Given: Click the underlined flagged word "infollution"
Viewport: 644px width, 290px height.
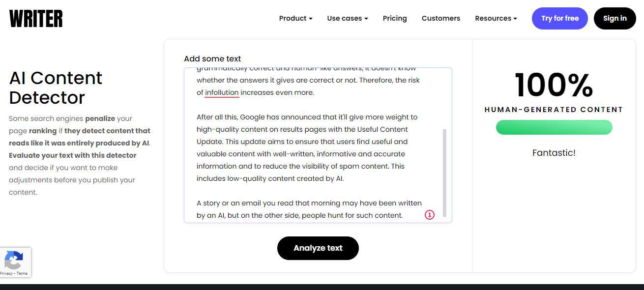Looking at the screenshot, I should 222,92.
